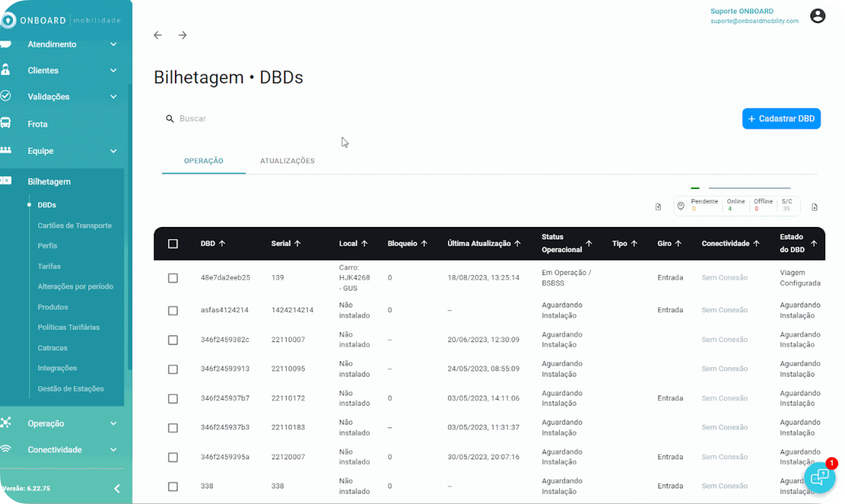This screenshot has height=504, width=845.
Task: Sort by Bloqueio column arrow
Action: (x=424, y=244)
